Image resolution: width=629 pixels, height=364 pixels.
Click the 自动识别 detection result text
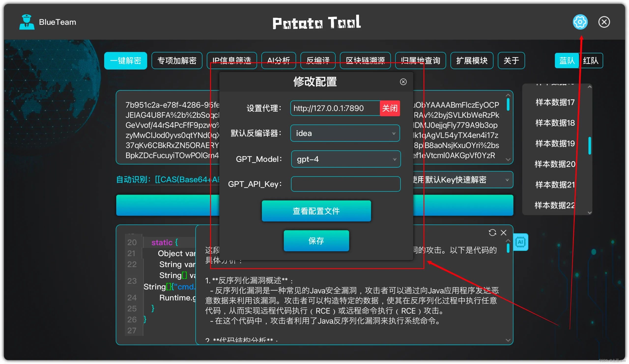(x=168, y=180)
